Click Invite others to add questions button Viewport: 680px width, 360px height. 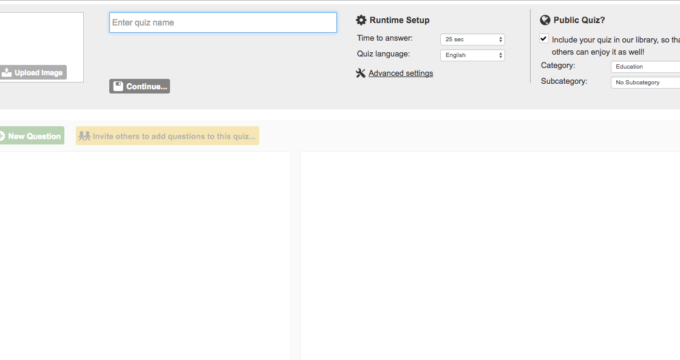point(167,136)
